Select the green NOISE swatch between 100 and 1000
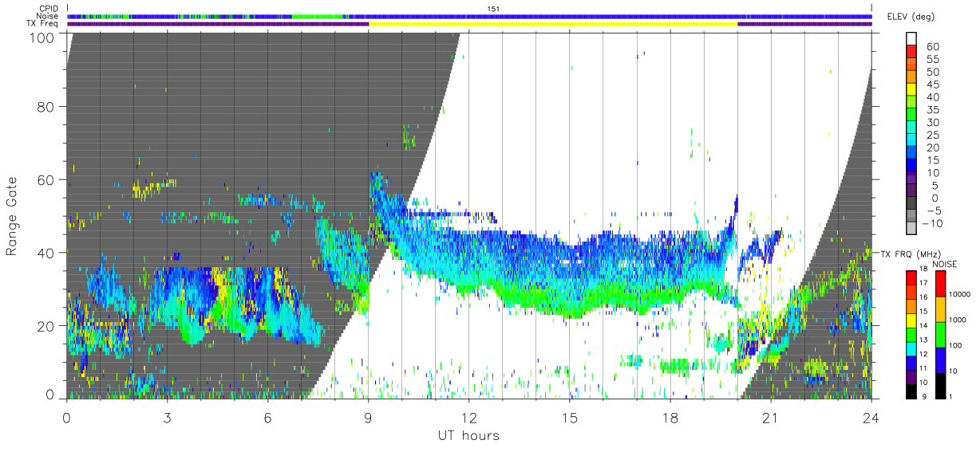Image resolution: width=980 pixels, height=452 pixels. coord(941,334)
